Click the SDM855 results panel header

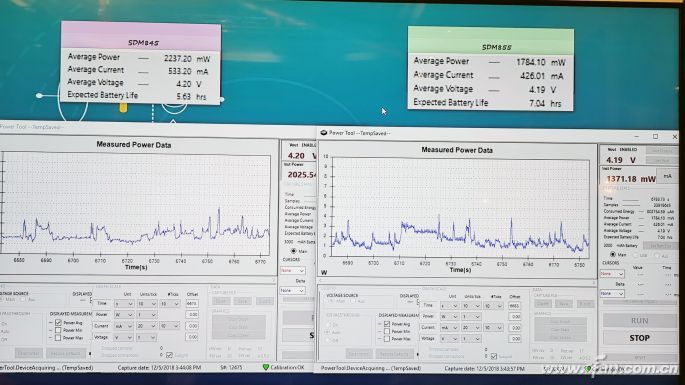pyautogui.click(x=491, y=41)
